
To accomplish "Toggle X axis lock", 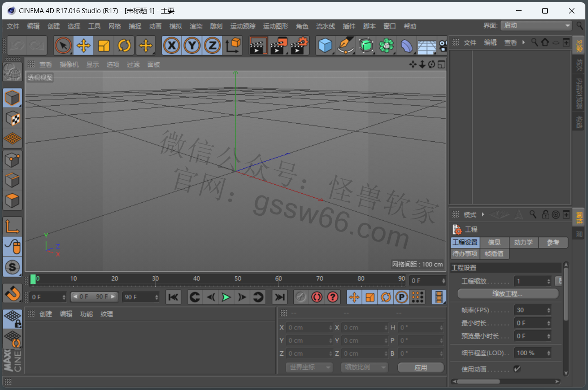I will 172,45.
